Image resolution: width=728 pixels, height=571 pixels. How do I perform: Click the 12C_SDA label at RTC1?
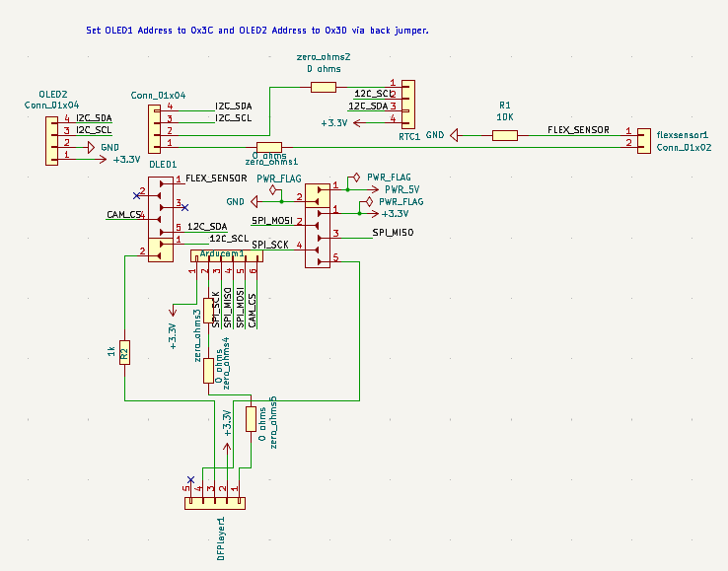coord(368,107)
